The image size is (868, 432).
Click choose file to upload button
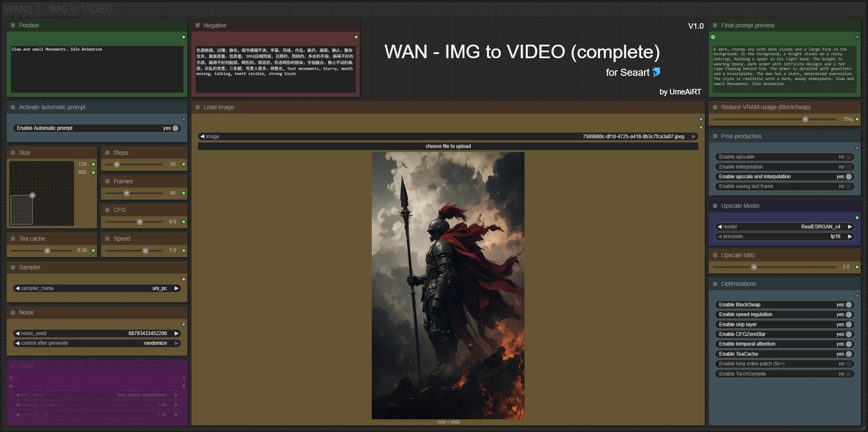(x=448, y=146)
